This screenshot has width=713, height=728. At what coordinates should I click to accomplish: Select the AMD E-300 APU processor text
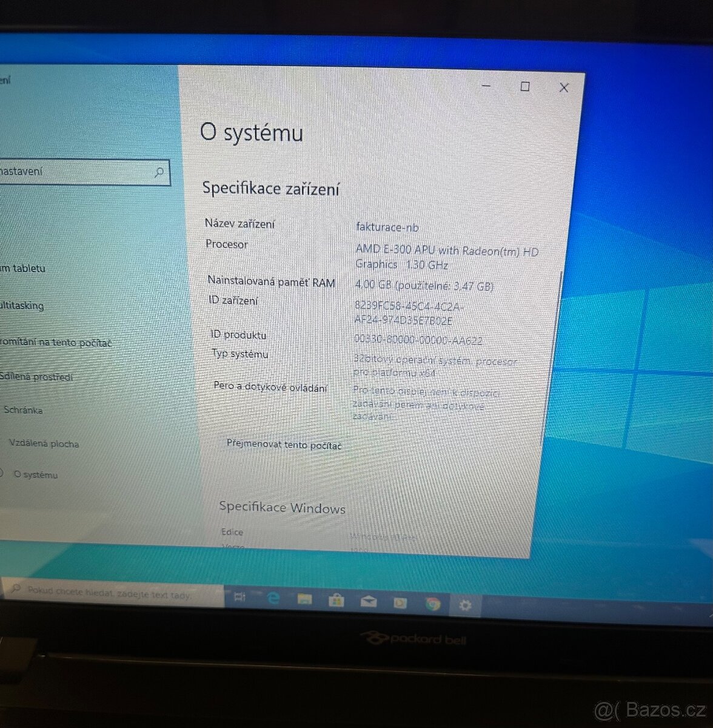coord(447,257)
